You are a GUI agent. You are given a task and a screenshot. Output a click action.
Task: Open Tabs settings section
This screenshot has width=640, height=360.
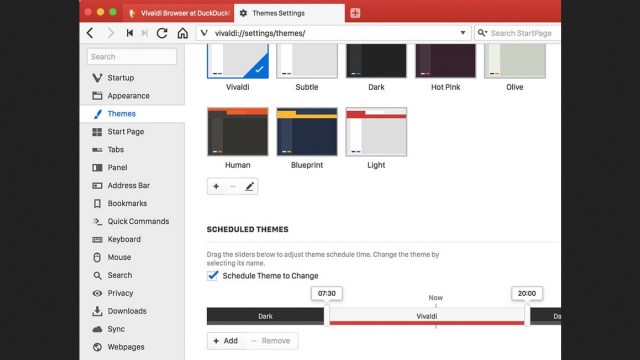[132, 149]
